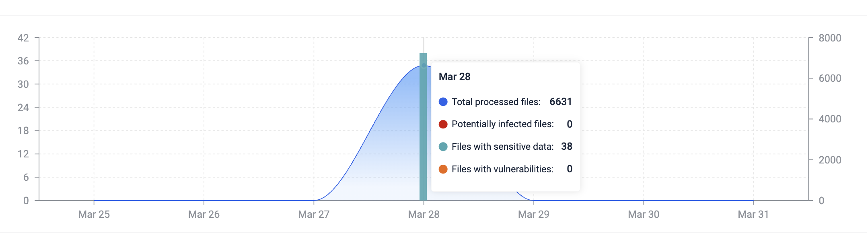Click the 36 left axis label

[23, 61]
